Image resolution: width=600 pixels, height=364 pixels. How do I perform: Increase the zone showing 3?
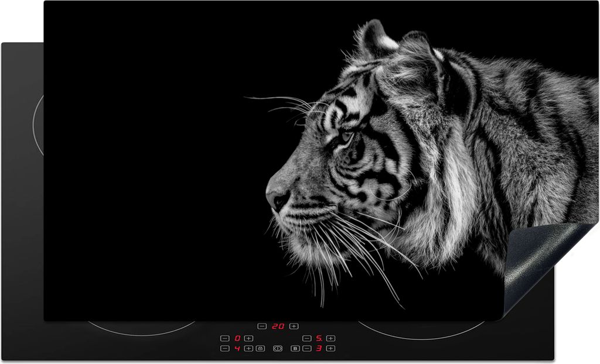click(331, 348)
